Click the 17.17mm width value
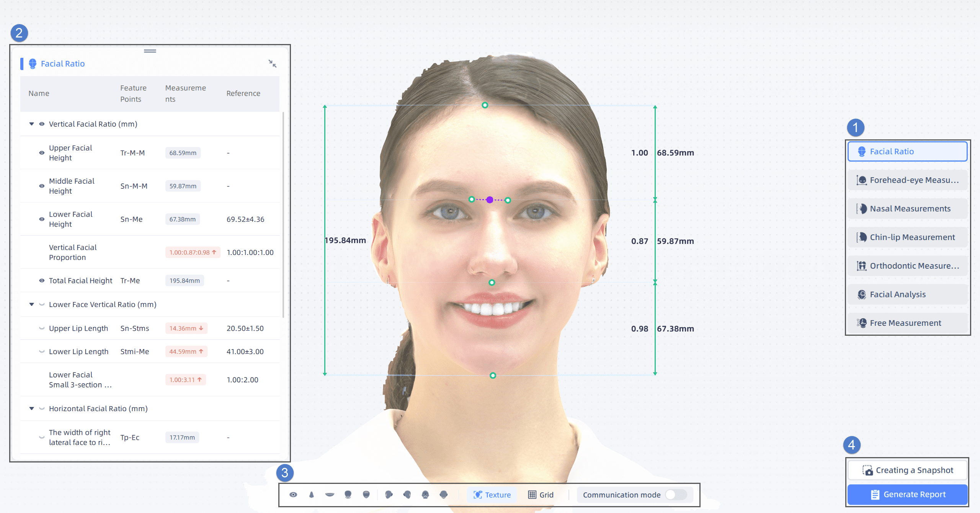The width and height of the screenshot is (980, 513). pyautogui.click(x=182, y=438)
